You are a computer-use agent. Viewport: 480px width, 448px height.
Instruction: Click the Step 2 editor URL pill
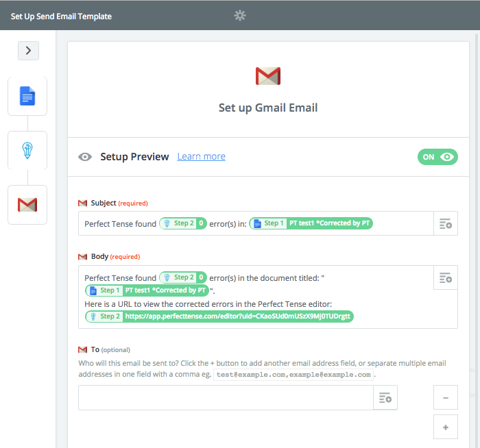(x=219, y=316)
